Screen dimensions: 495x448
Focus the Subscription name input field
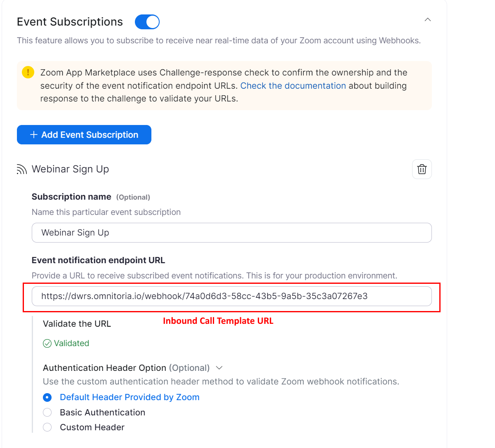[231, 233]
